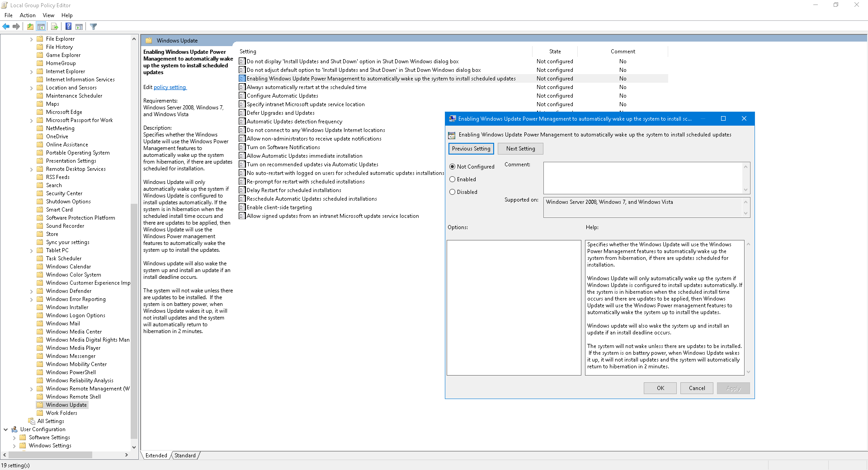The height and width of the screenshot is (470, 868).
Task: Click OK in the policy dialog
Action: click(x=660, y=388)
